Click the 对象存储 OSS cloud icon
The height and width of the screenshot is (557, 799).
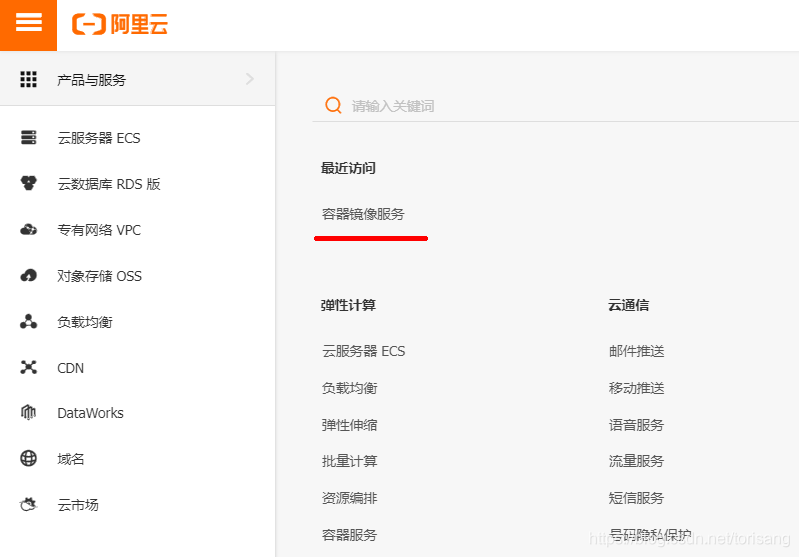click(29, 276)
